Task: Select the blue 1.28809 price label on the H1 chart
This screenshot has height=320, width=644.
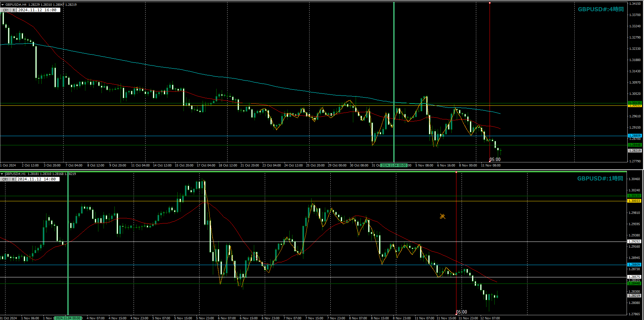Action: click(x=634, y=264)
